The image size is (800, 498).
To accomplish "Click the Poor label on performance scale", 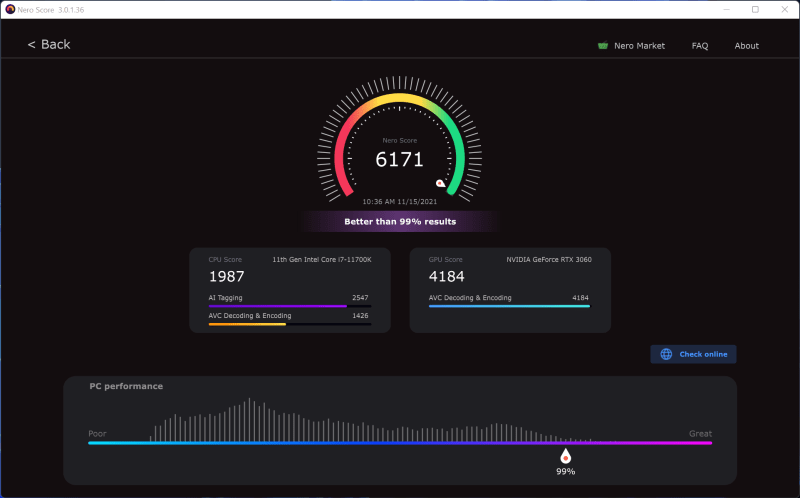I will coord(97,434).
